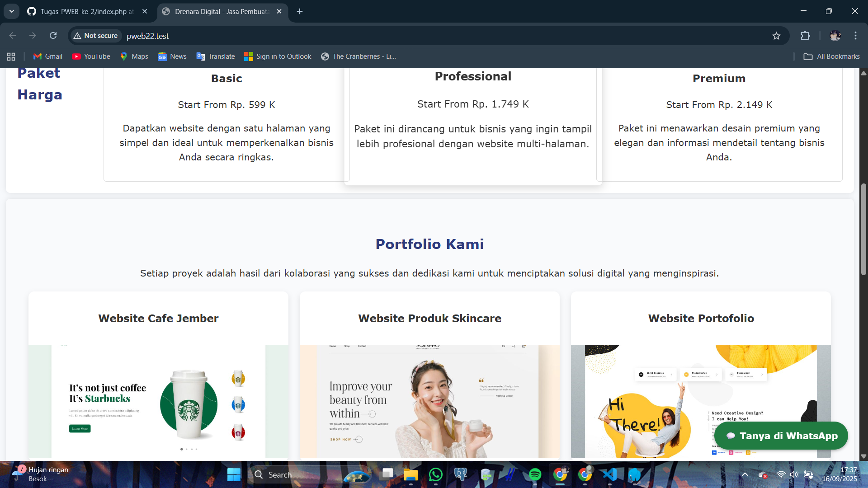This screenshot has width=868, height=488.
Task: Open the apps grid shortcut
Action: click(x=11, y=56)
